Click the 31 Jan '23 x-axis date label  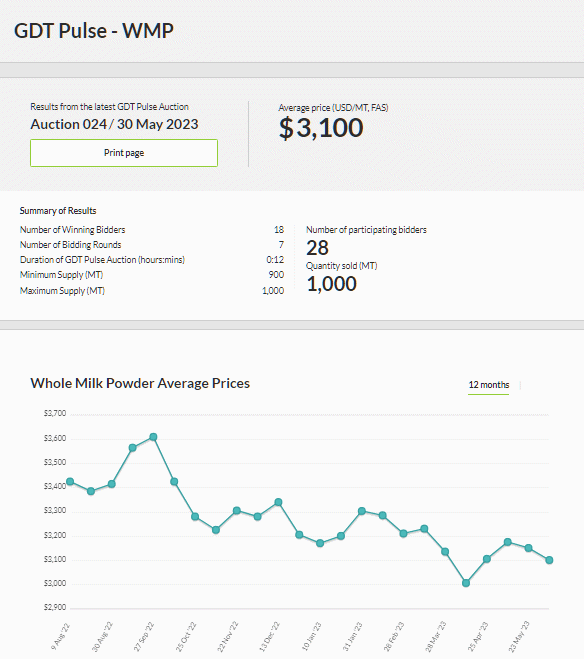click(x=352, y=637)
